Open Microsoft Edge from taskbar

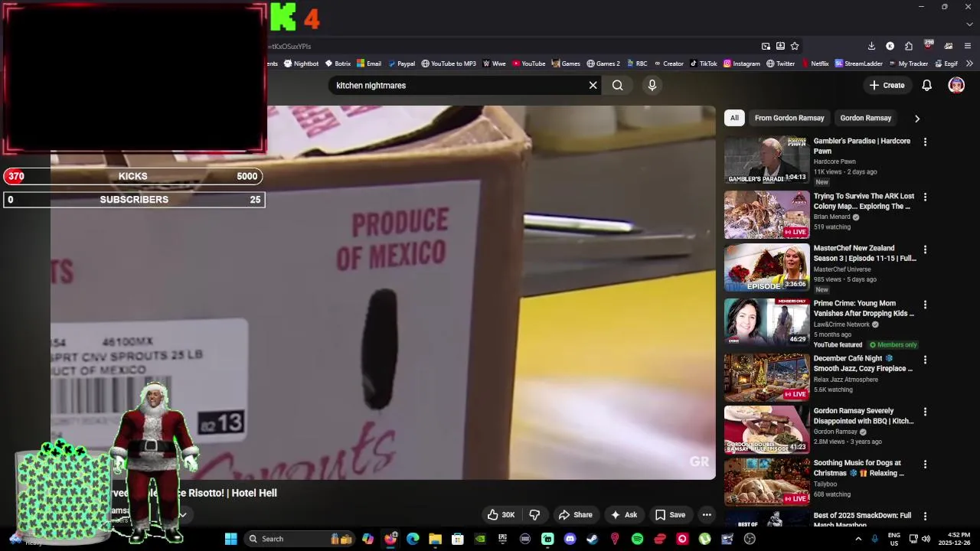click(x=413, y=539)
